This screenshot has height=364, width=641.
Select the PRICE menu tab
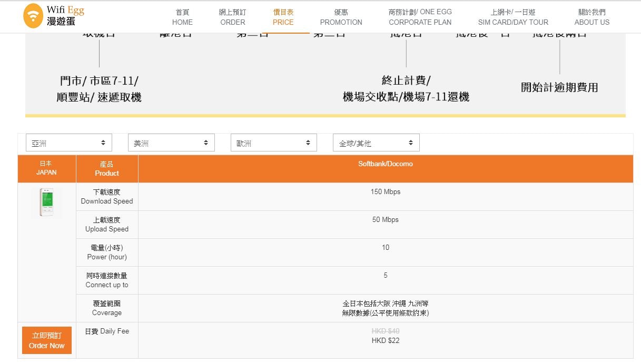tap(283, 17)
